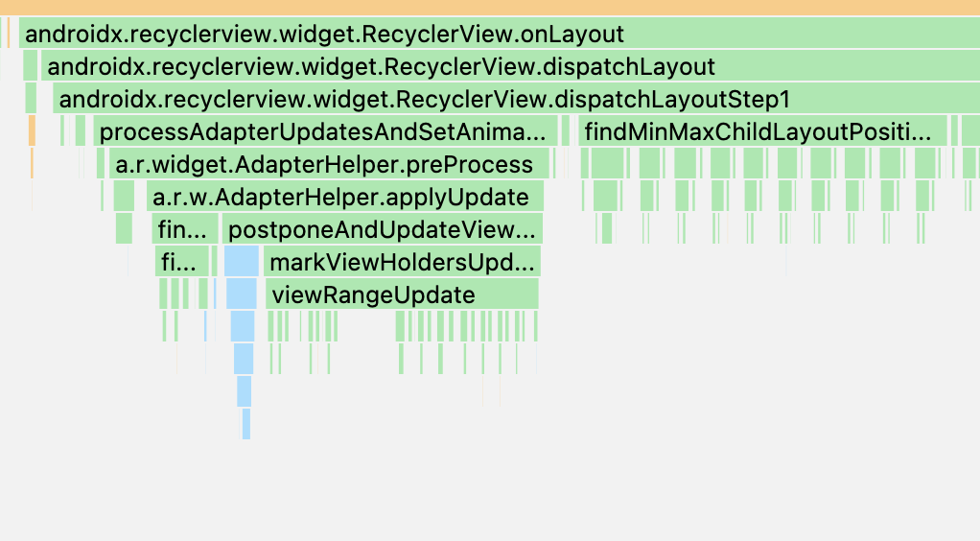This screenshot has width=980, height=541.
Task: Select the small green bar left of dispatchLayoutStep1
Action: coord(31,100)
